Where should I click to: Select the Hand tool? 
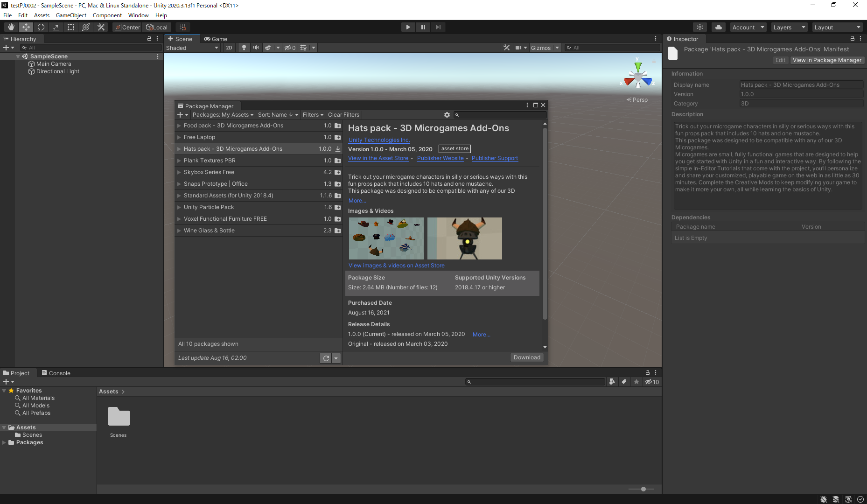pos(11,27)
